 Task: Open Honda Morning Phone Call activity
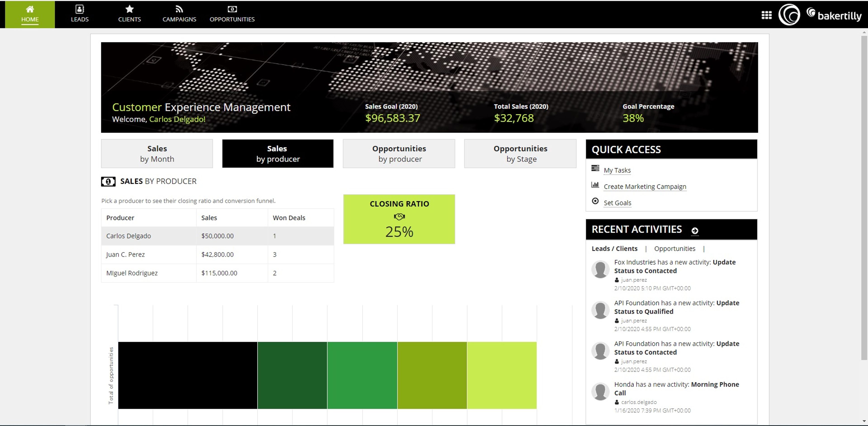[677, 389]
